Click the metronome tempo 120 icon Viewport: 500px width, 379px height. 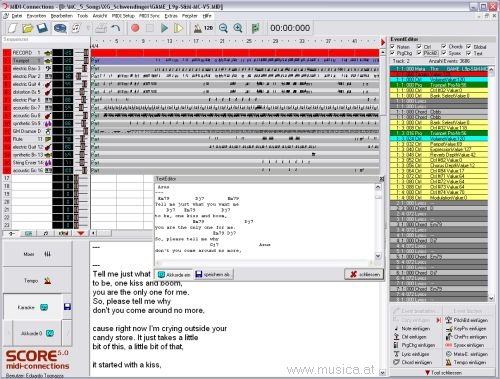(203, 28)
